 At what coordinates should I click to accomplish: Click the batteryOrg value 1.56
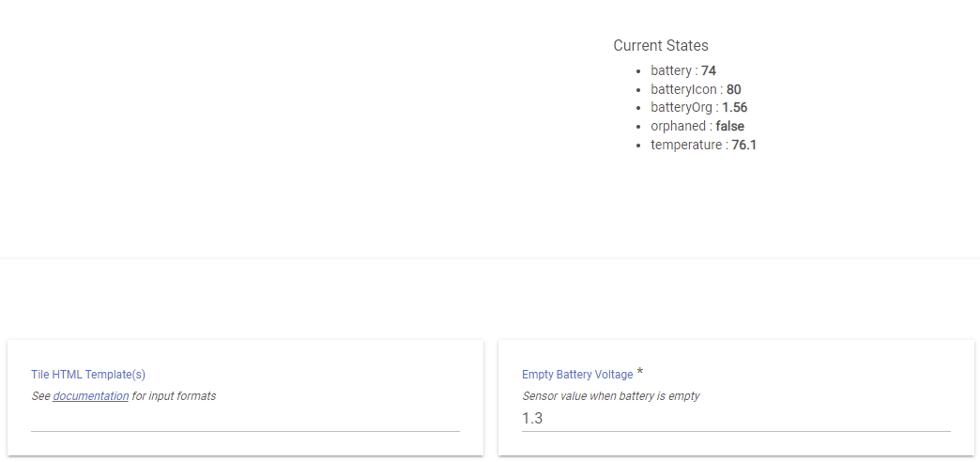click(734, 108)
